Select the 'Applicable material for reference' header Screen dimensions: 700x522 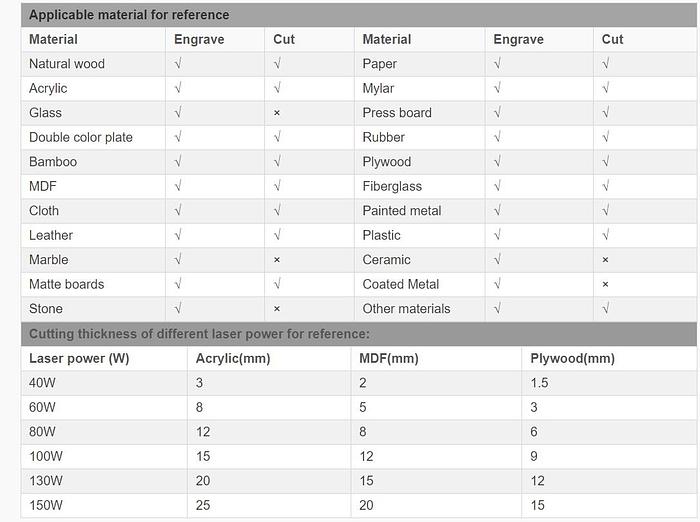[x=129, y=15]
